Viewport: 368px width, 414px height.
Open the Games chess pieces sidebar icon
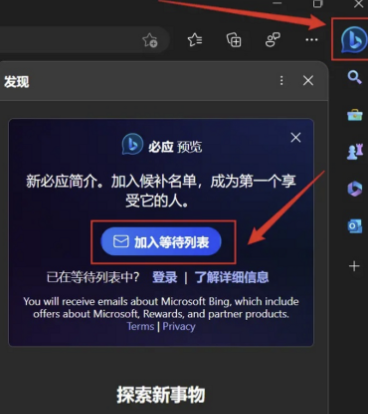pos(355,152)
